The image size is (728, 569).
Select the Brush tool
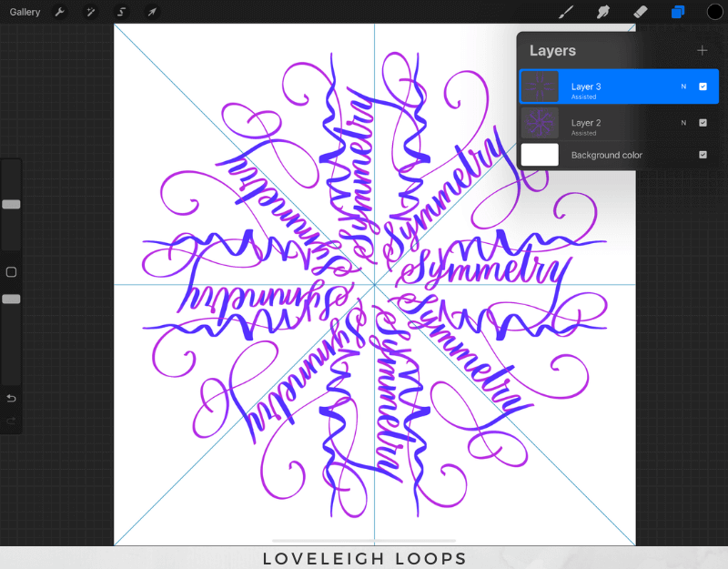(565, 12)
